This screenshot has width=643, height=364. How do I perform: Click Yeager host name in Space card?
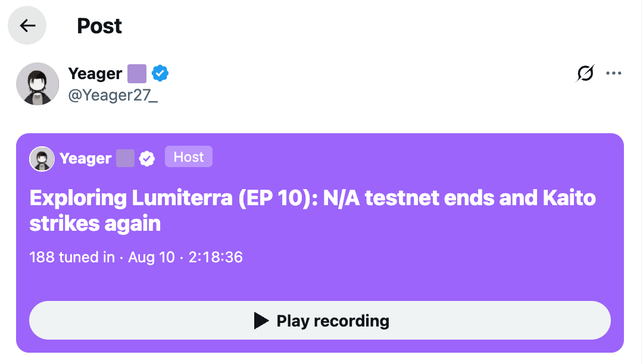[85, 158]
